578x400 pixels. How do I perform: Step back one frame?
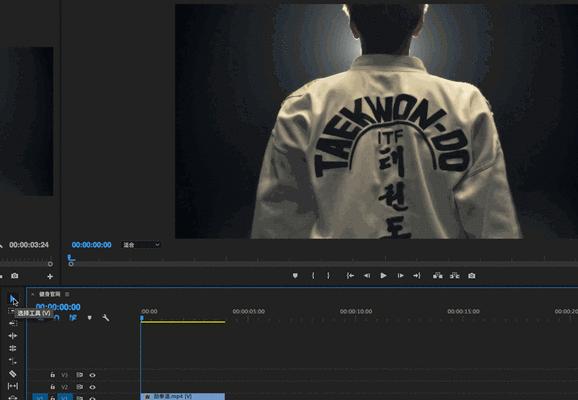point(367,275)
